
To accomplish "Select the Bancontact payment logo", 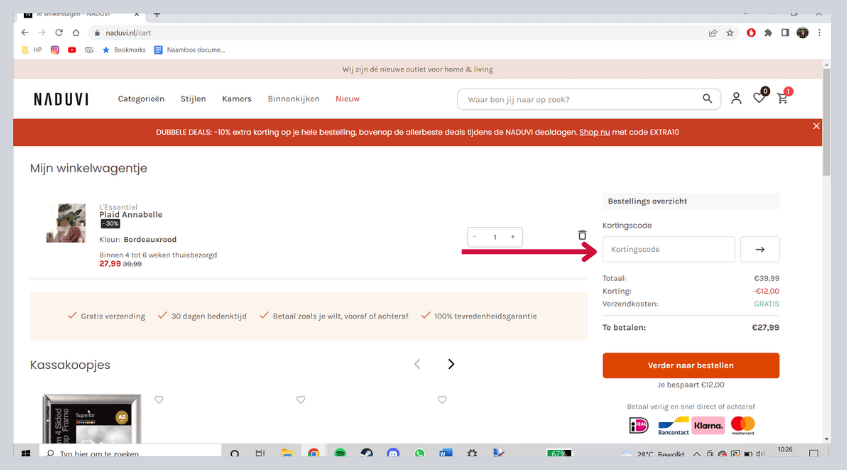I will coord(673,426).
